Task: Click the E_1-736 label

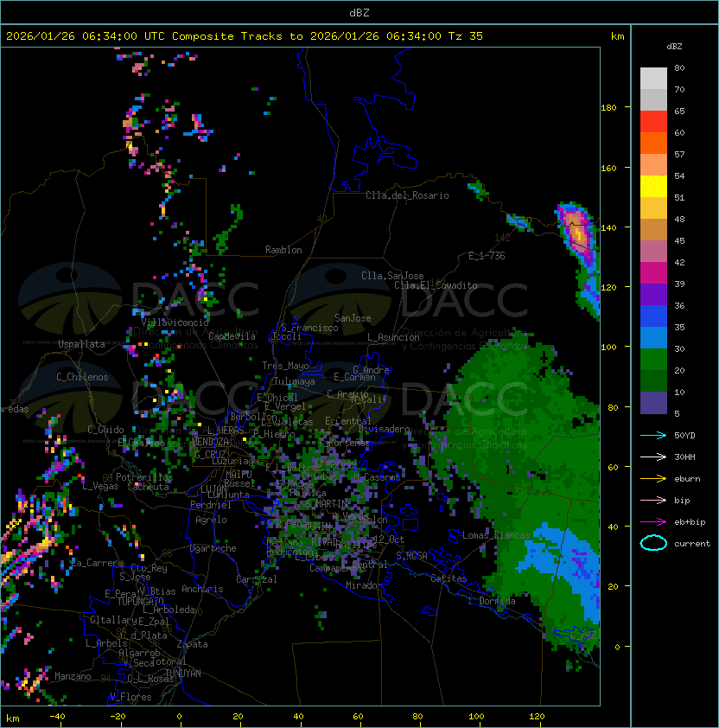Action: 487,256
